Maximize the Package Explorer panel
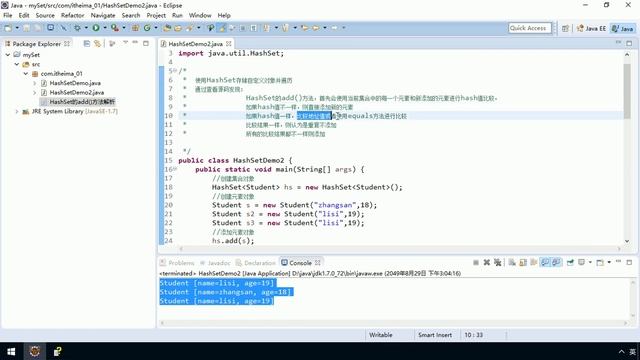This screenshot has height=360, width=640. tap(146, 43)
